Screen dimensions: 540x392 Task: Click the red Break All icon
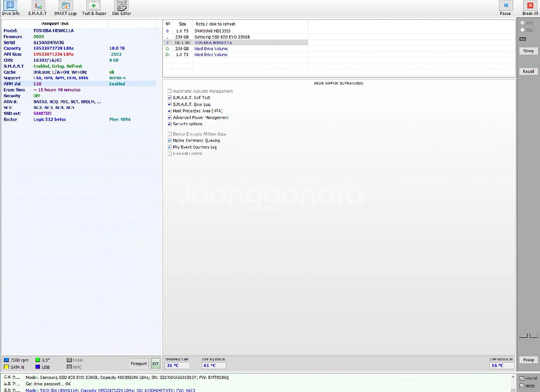[530, 7]
